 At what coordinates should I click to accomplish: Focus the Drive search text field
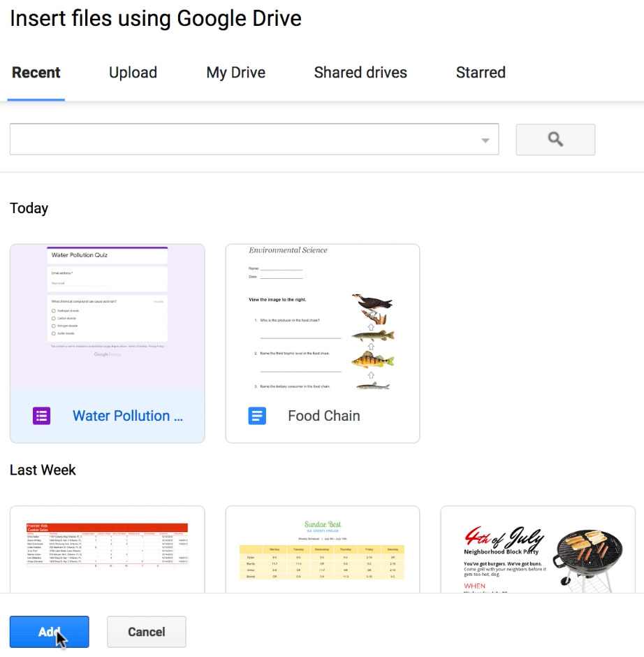point(244,140)
